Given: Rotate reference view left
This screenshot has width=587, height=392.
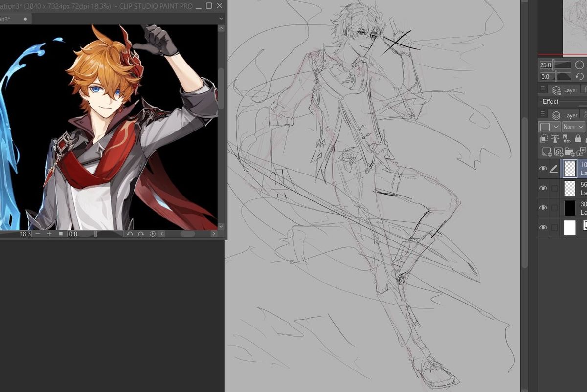Looking at the screenshot, I should point(130,234).
